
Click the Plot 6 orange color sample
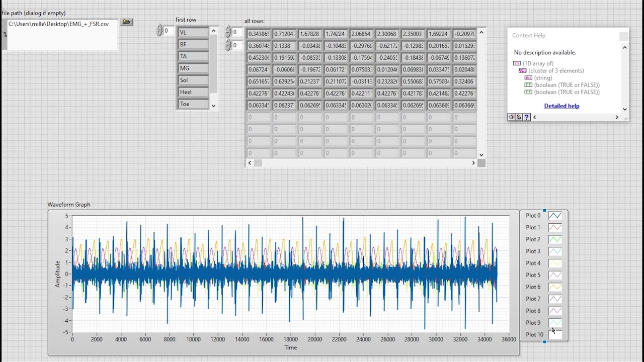coord(555,287)
